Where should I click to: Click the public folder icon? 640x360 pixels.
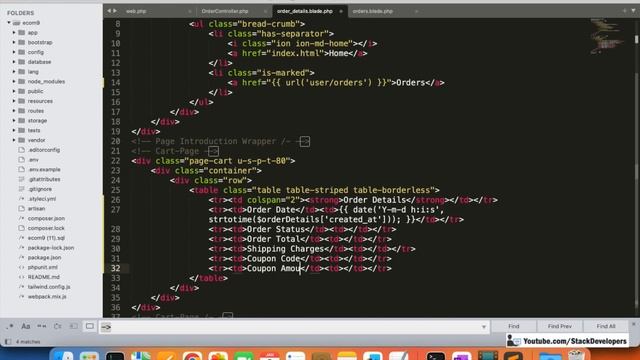pos(22,91)
